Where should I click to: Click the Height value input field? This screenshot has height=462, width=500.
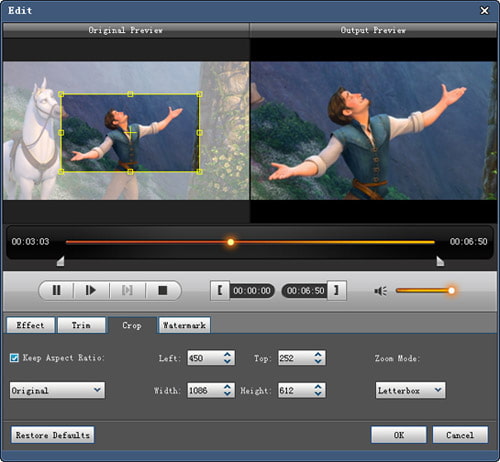point(296,390)
